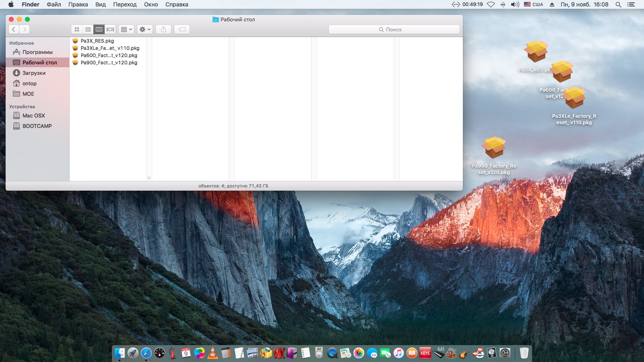Select Pa3XLe_Fa...et_v110.pkg in the list
Image resolution: width=644 pixels, height=362 pixels.
(x=108, y=48)
